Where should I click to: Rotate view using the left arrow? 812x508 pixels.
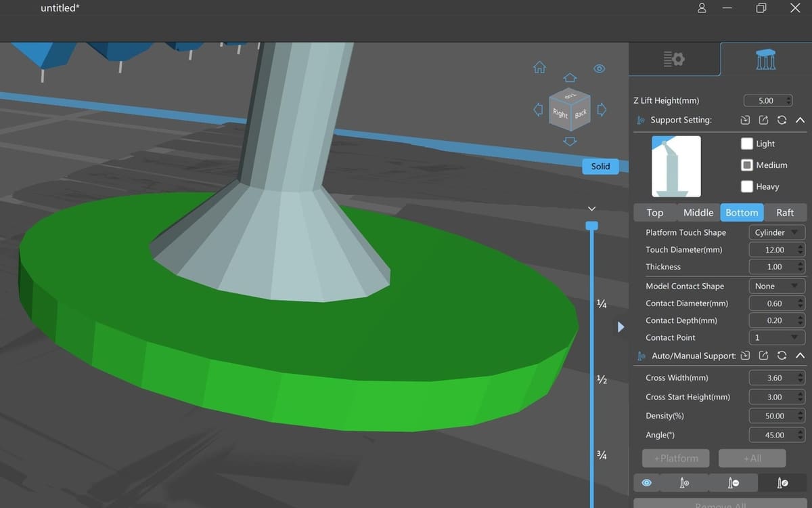[539, 110]
